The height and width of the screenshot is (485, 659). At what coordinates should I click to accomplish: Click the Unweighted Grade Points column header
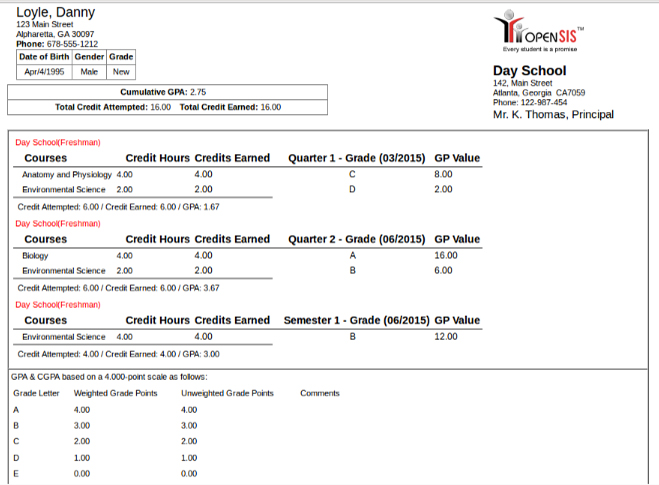(227, 393)
